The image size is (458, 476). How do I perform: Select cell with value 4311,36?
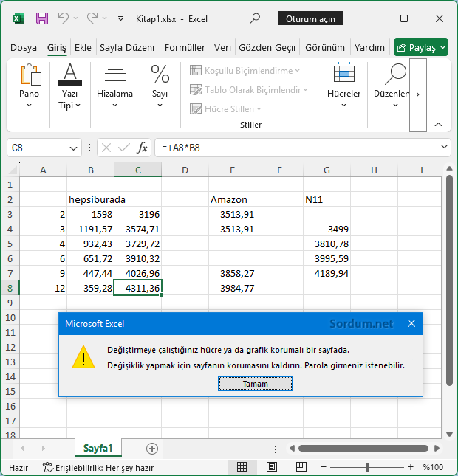pos(137,288)
